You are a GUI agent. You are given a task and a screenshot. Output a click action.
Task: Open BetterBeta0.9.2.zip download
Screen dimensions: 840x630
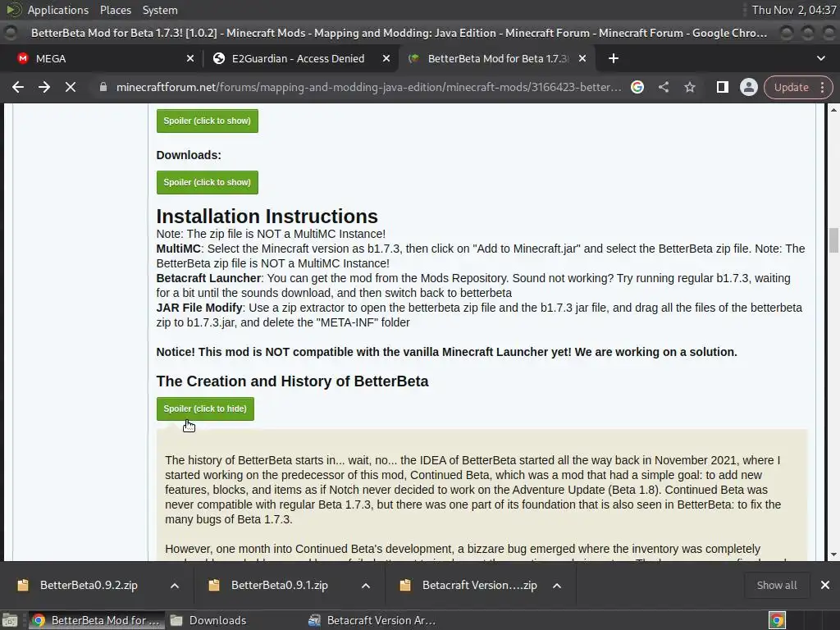[x=89, y=586]
